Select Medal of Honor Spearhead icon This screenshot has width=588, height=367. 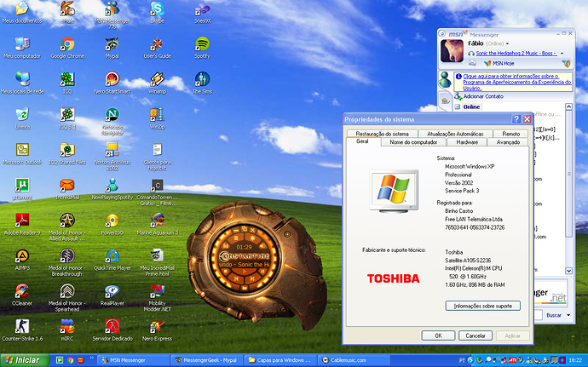coord(67,298)
